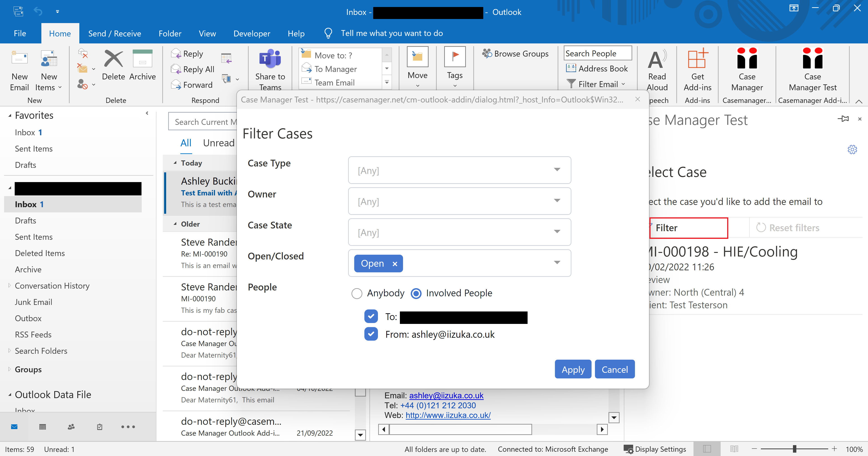Open the Developer ribbon tab
The image size is (868, 456).
click(252, 33)
